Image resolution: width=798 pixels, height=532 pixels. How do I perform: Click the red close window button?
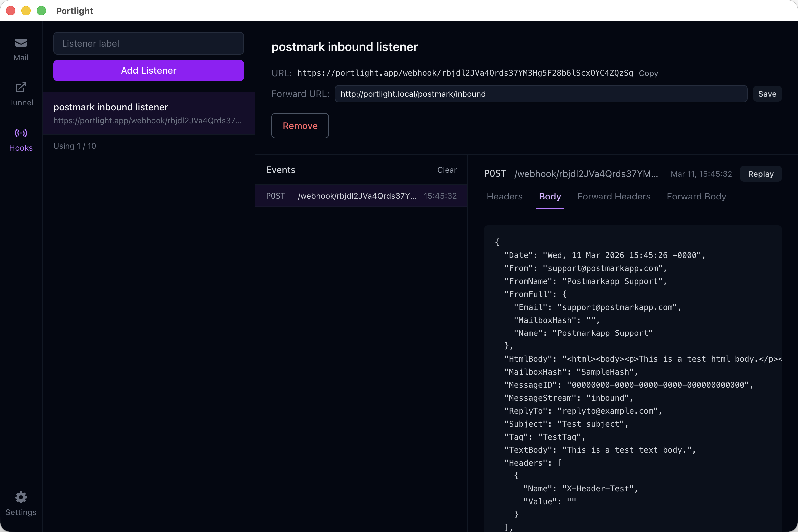coord(11,11)
